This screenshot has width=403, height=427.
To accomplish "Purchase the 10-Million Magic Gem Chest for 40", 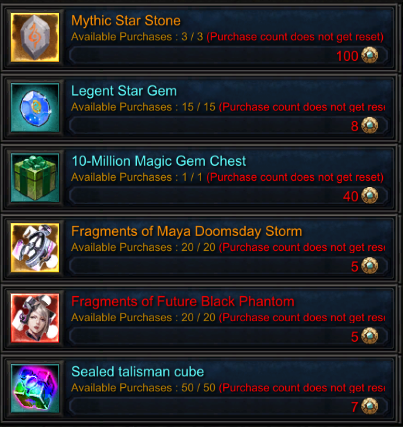I will click(x=229, y=196).
